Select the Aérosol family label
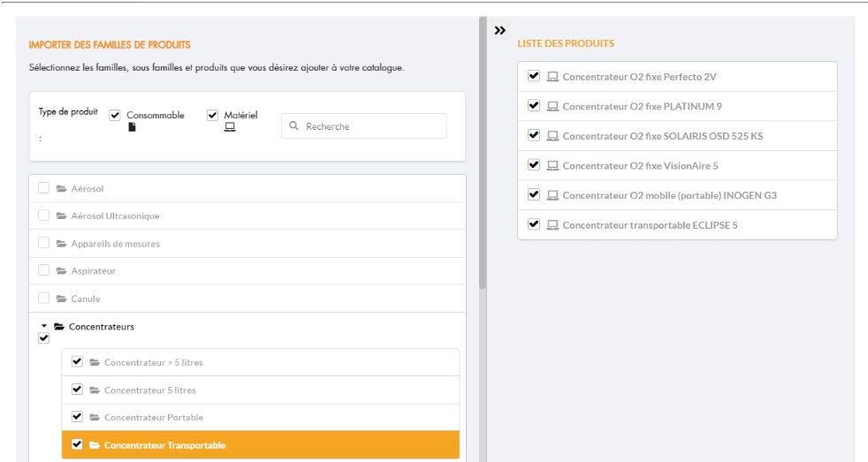This screenshot has height=462, width=868. 88,189
